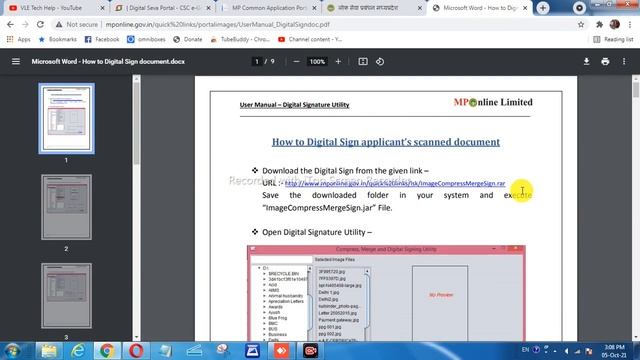Go forward with the browser forward arrow

(x=25, y=24)
